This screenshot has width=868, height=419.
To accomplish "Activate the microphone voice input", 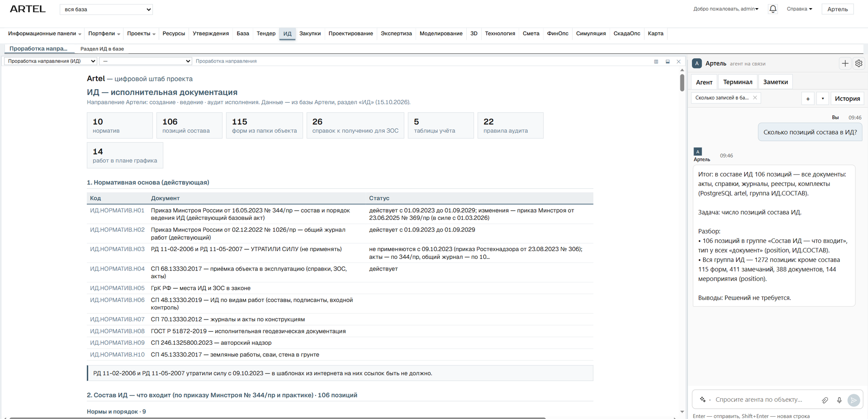I will [x=839, y=400].
